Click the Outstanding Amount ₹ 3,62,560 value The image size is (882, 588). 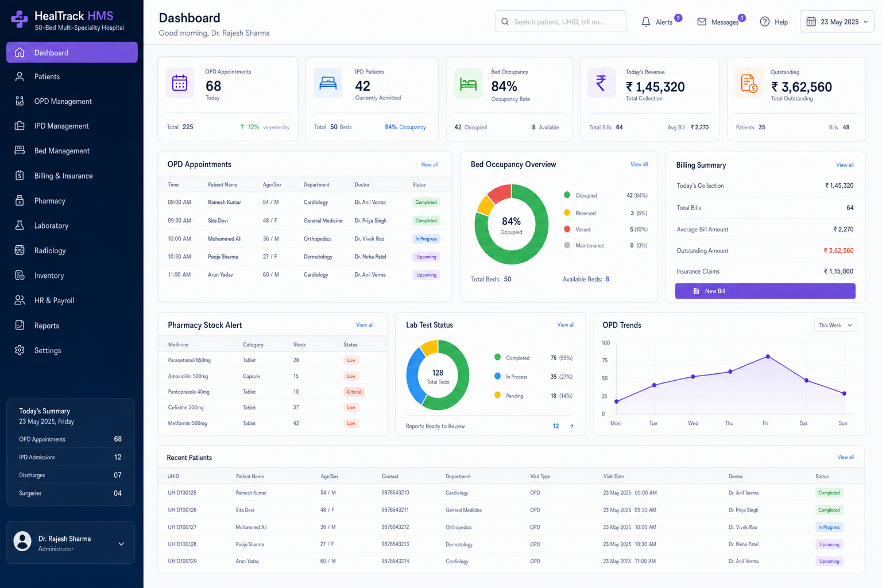(x=838, y=250)
